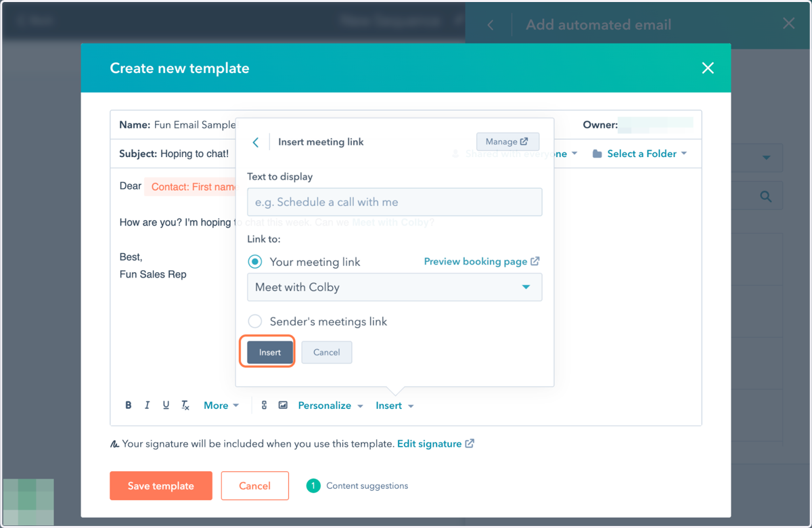
Task: Click the content suggestions count badge
Action: point(313,485)
